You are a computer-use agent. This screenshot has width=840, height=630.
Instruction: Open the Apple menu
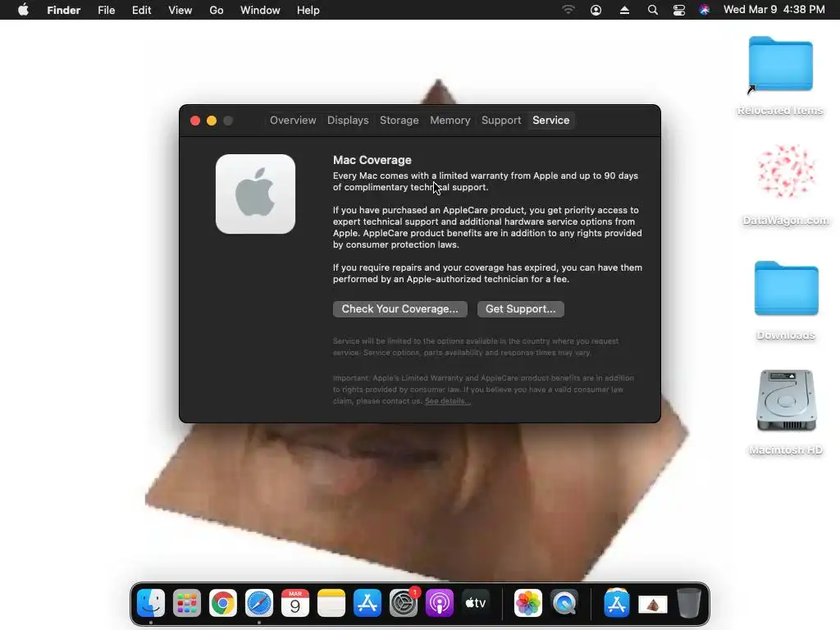point(23,10)
